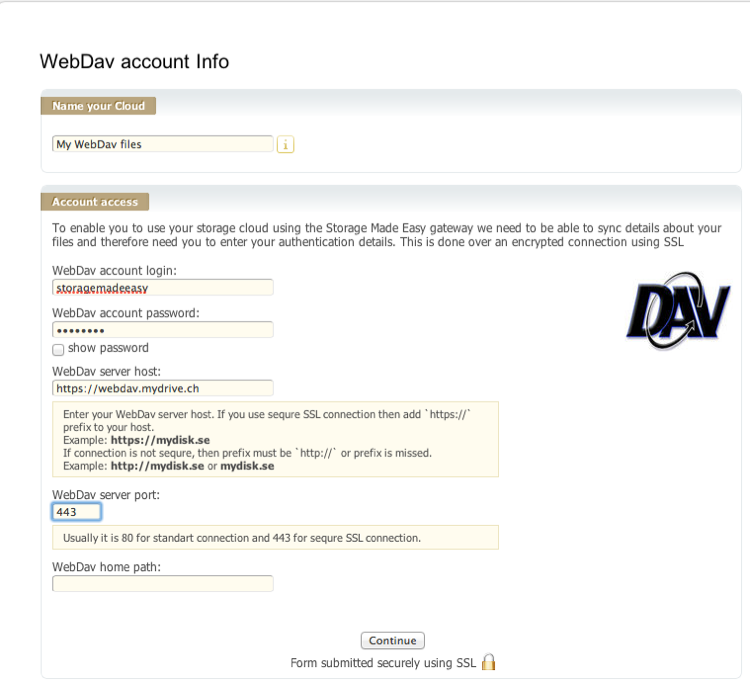Click the WebDav account password field
Image resolution: width=750 pixels, height=684 pixels.
pyautogui.click(x=163, y=330)
